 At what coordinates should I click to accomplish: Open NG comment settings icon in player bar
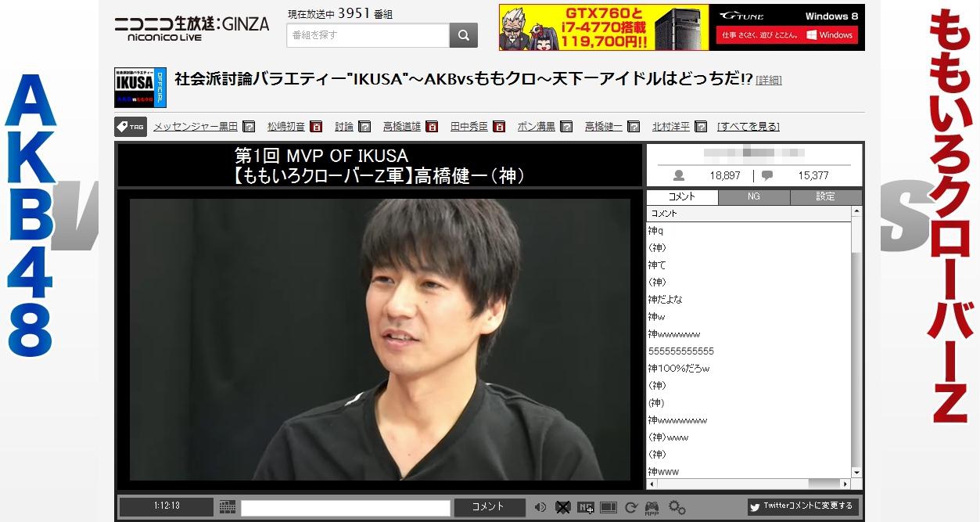[x=586, y=507]
